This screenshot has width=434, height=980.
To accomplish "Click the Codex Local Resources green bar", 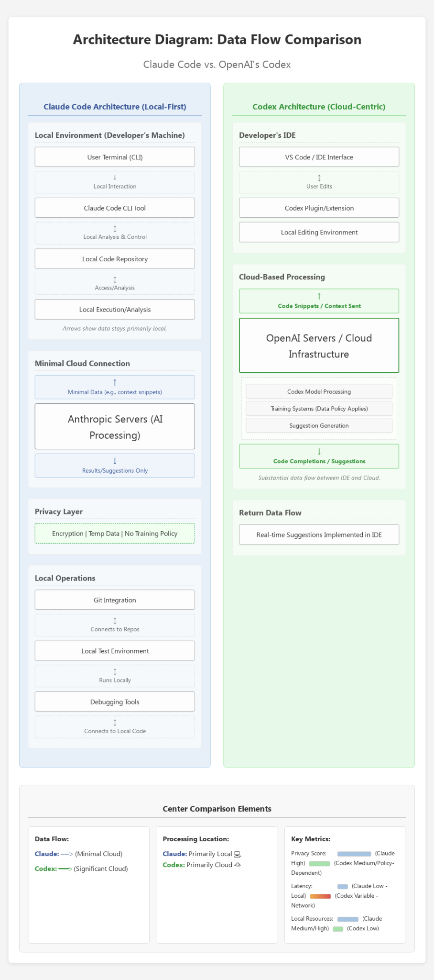I will [x=338, y=929].
